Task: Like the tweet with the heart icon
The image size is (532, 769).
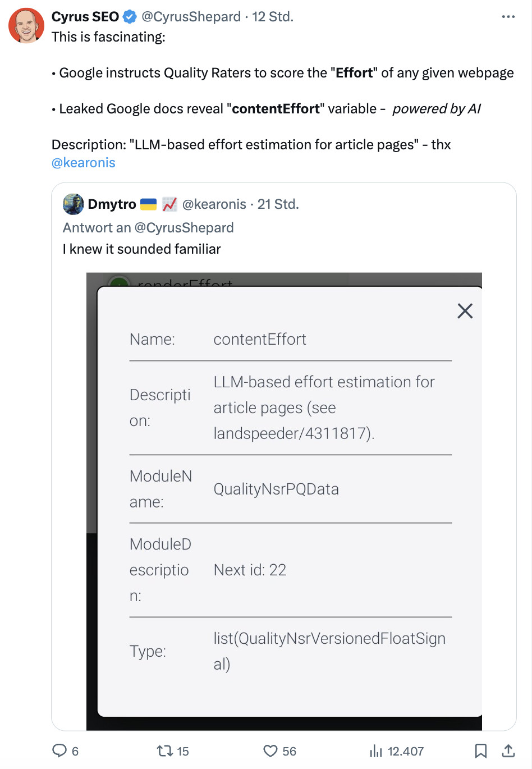Action: [x=270, y=750]
